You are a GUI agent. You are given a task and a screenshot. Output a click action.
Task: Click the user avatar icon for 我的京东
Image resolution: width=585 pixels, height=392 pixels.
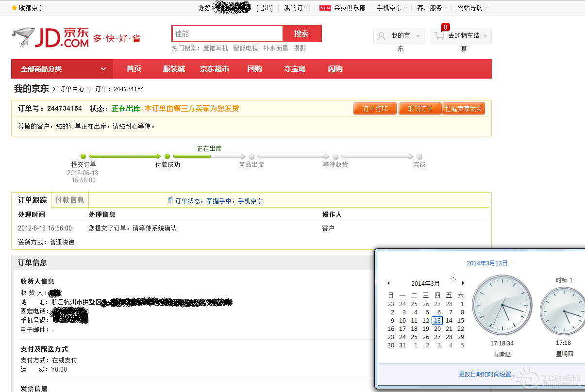click(382, 36)
